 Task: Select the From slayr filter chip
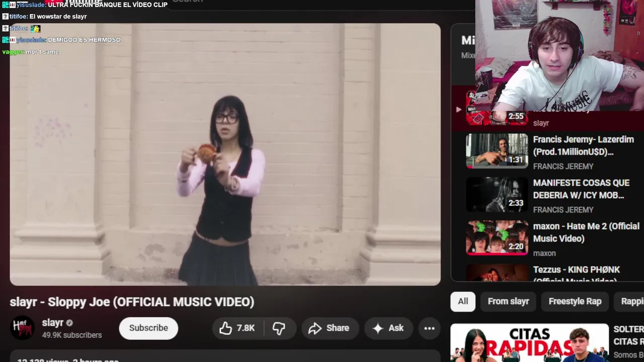[x=508, y=302]
